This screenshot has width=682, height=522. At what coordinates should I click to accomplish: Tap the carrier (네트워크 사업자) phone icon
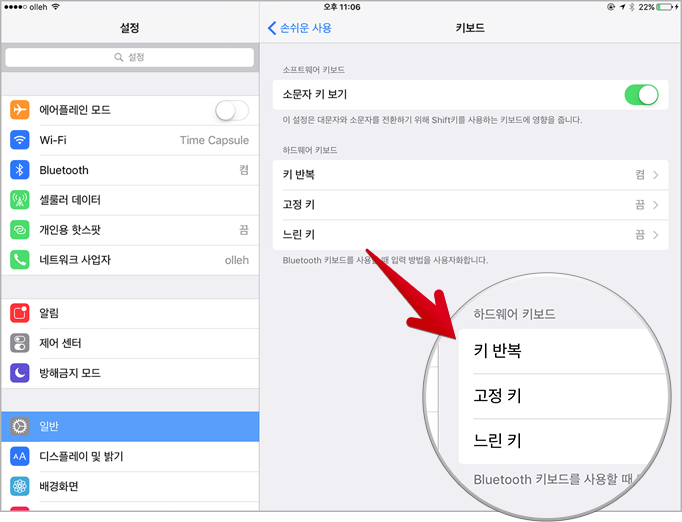[20, 260]
